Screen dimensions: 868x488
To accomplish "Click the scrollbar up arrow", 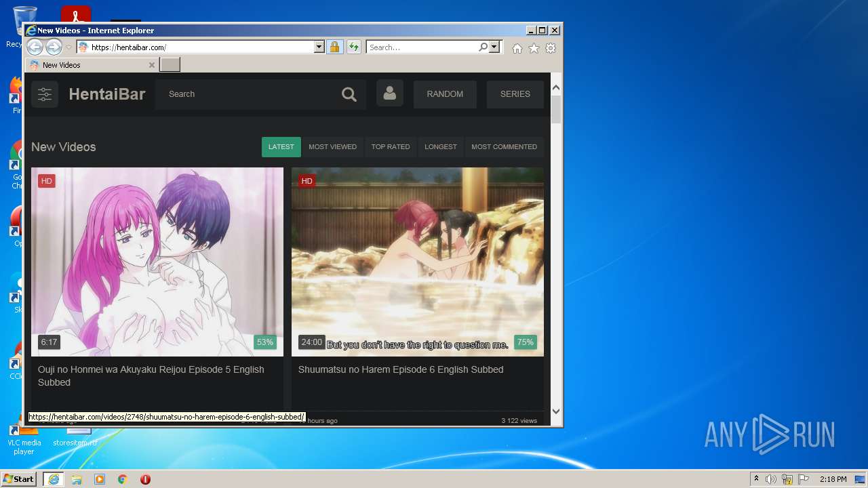I will (x=556, y=87).
